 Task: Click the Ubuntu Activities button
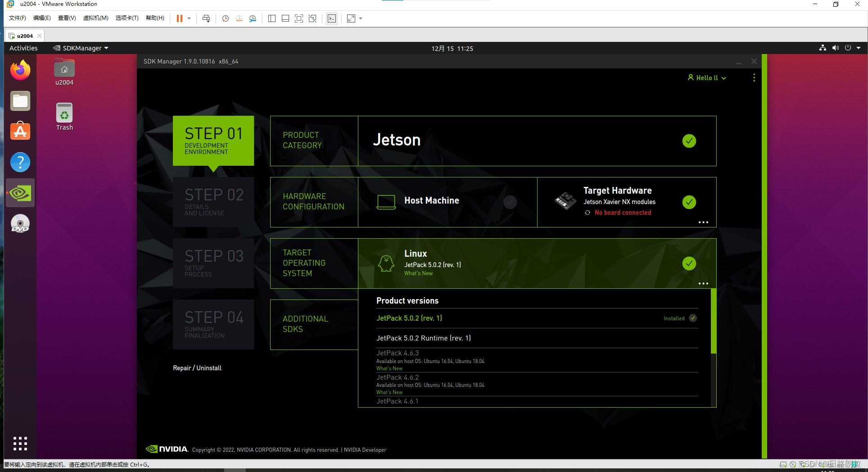tap(23, 48)
